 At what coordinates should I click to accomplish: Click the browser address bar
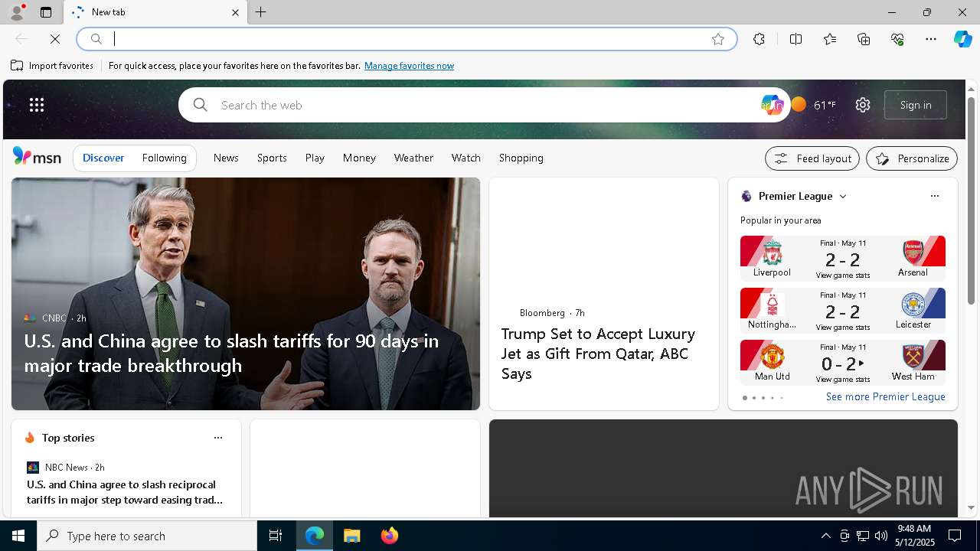pos(406,39)
